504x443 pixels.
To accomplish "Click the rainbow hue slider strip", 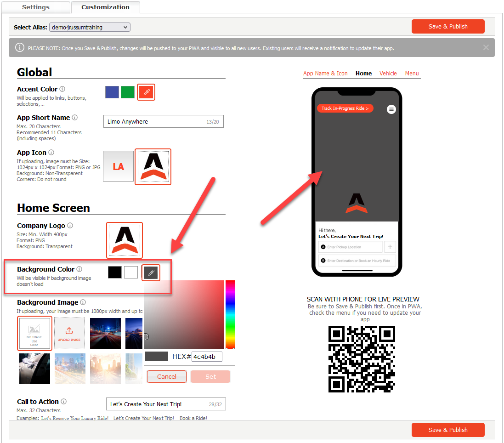I will [230, 314].
